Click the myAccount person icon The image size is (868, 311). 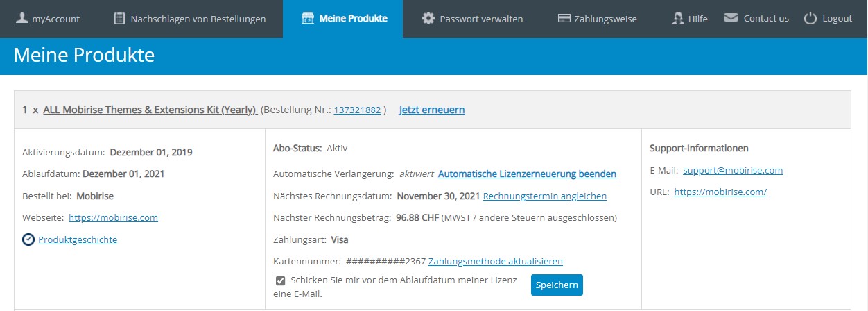[22, 18]
